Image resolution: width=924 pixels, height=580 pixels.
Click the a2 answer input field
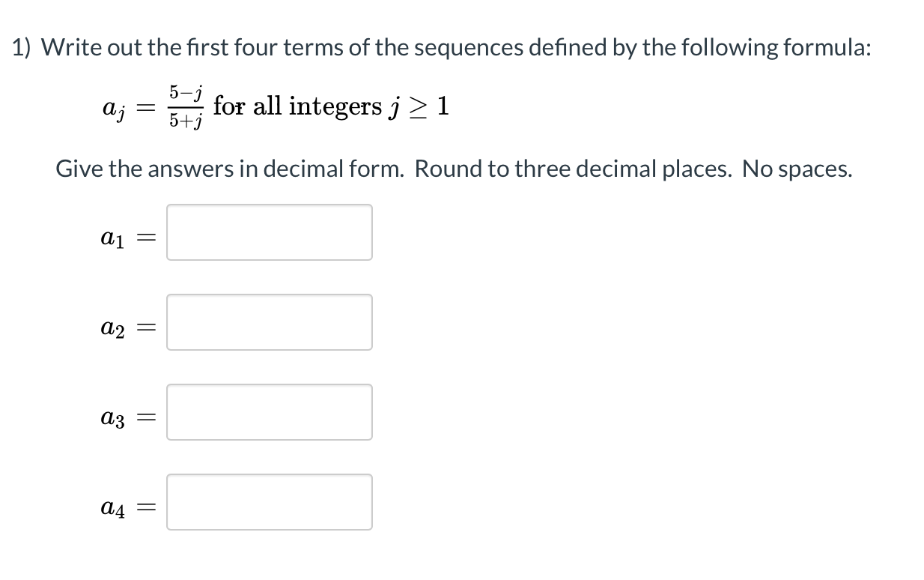270,322
